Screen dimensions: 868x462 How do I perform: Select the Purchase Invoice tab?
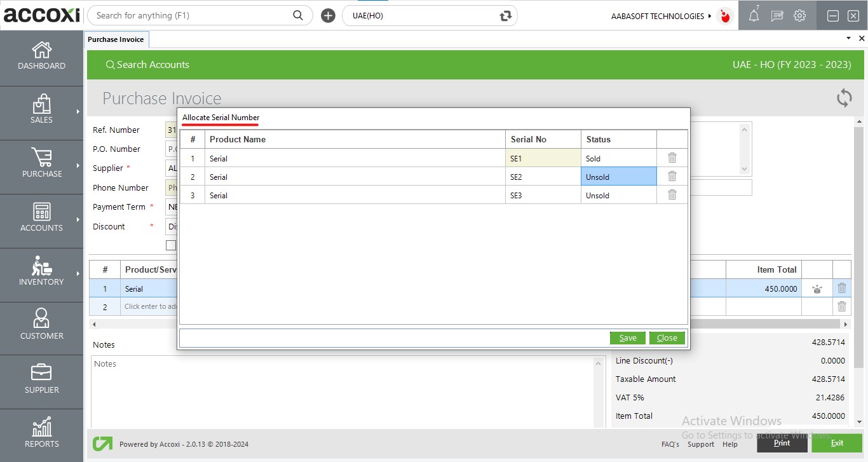pyautogui.click(x=116, y=39)
